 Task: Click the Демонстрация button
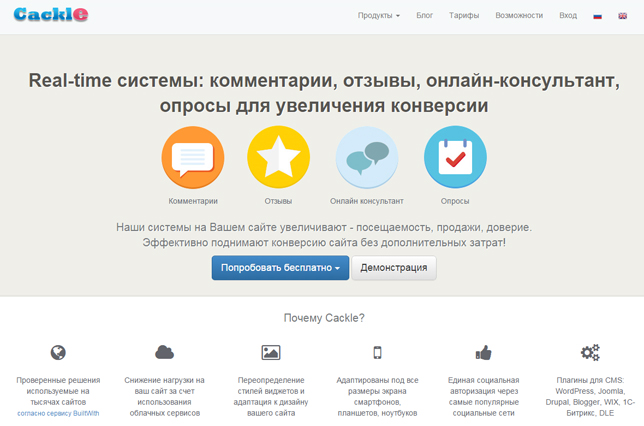(x=393, y=268)
